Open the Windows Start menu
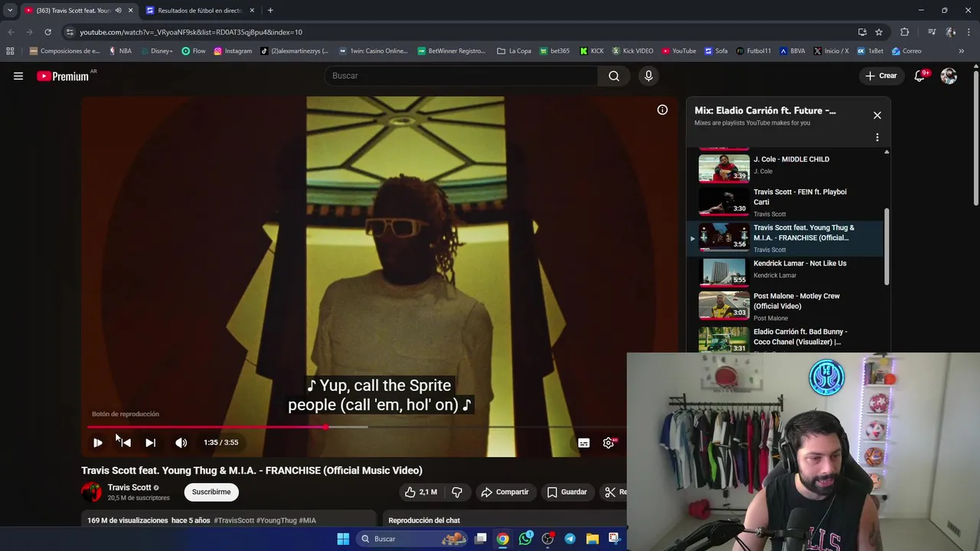Screen dimensions: 980x551 tap(343, 539)
